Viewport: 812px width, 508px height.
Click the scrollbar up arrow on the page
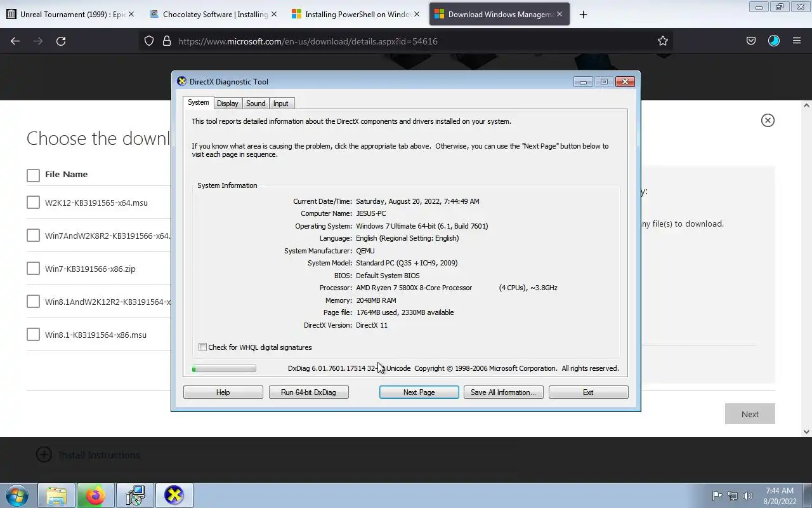pyautogui.click(x=807, y=105)
